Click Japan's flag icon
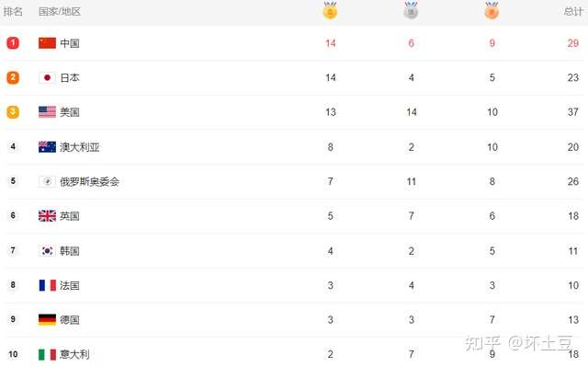Image resolution: width=588 pixels, height=367 pixels. (x=47, y=77)
